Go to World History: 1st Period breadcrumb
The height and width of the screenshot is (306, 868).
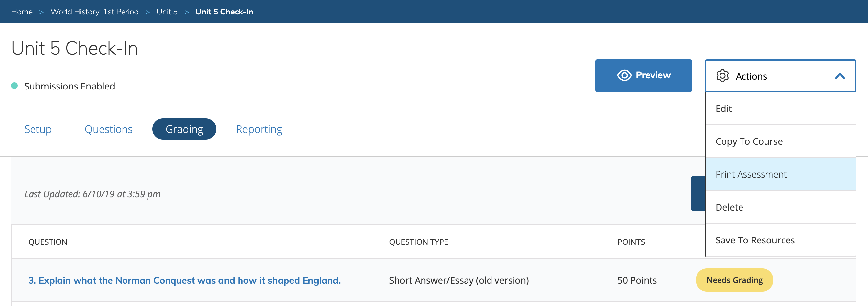point(94,11)
